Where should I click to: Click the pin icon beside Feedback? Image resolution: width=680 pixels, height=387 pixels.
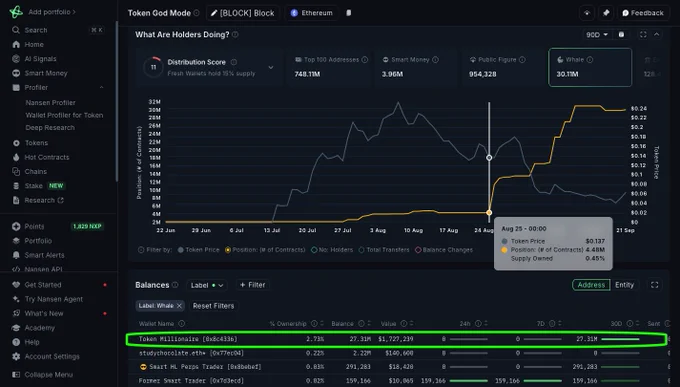click(606, 13)
